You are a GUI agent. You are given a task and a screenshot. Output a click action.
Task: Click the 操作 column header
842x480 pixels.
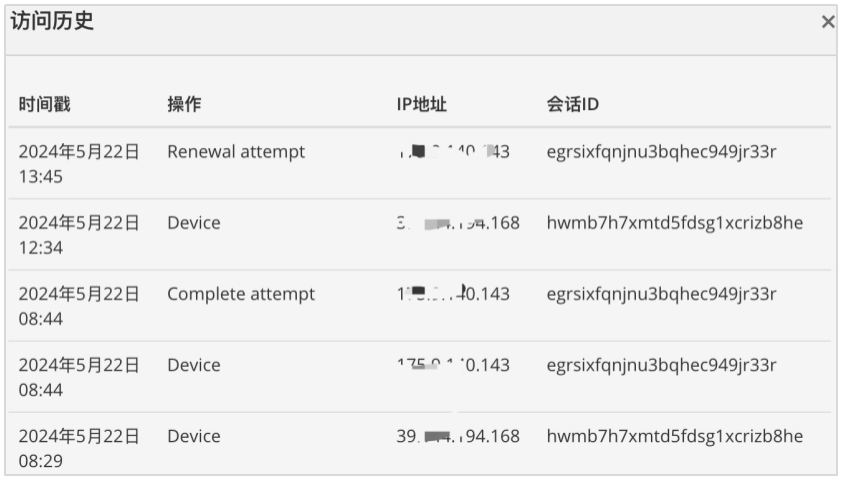pyautogui.click(x=184, y=104)
